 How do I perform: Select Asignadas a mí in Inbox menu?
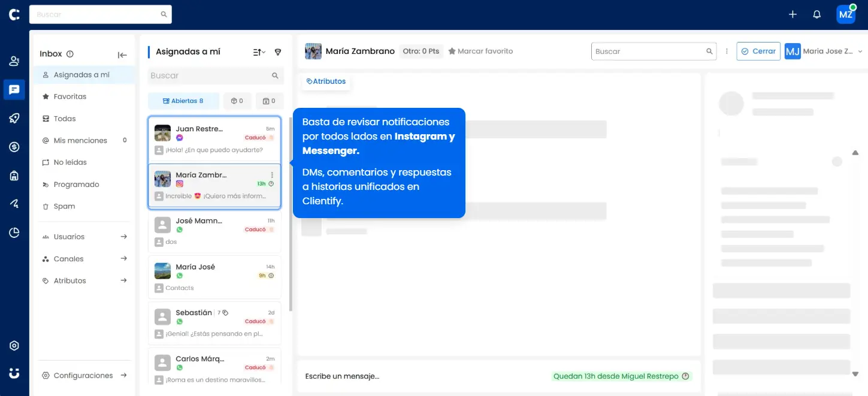coord(84,75)
